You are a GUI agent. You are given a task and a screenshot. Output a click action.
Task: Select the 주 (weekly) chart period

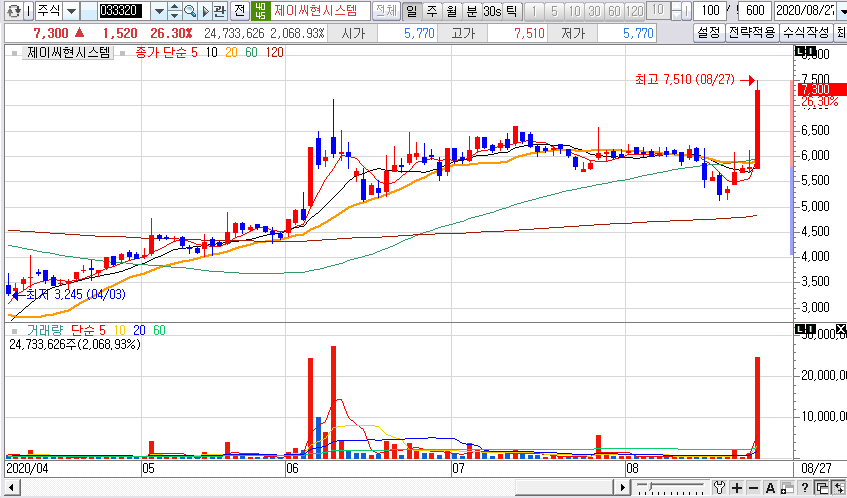pos(432,10)
